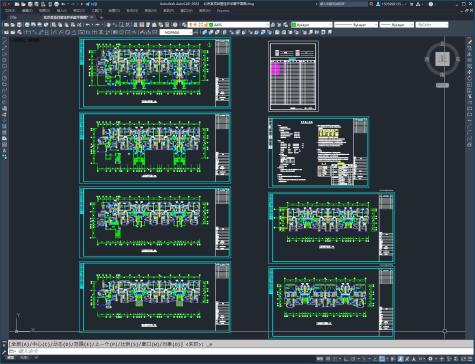Switch to the 模型 model tab at bottom
Image resolution: width=475 pixels, height=364 pixels.
[x=11, y=358]
